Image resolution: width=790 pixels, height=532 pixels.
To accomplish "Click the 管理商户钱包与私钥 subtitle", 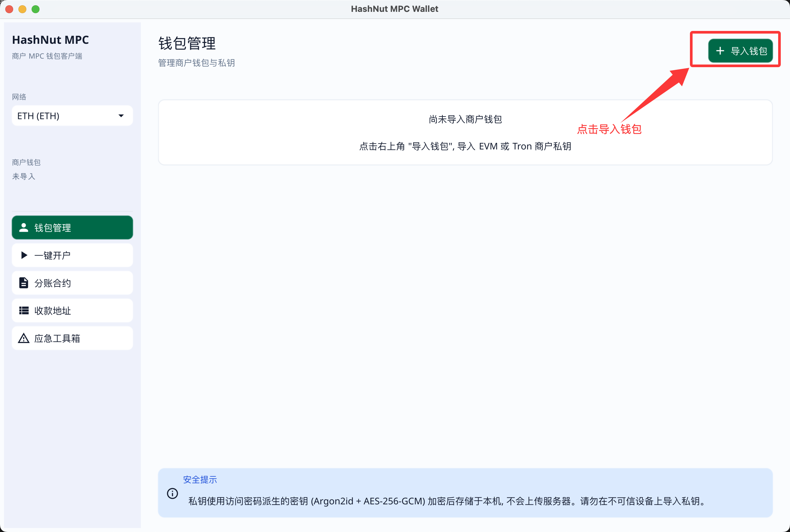I will point(197,63).
